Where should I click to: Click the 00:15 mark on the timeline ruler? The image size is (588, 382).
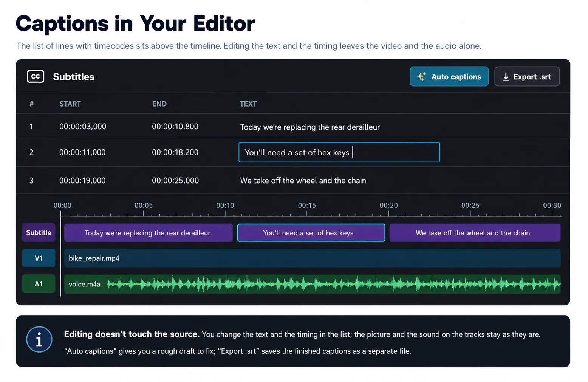307,206
